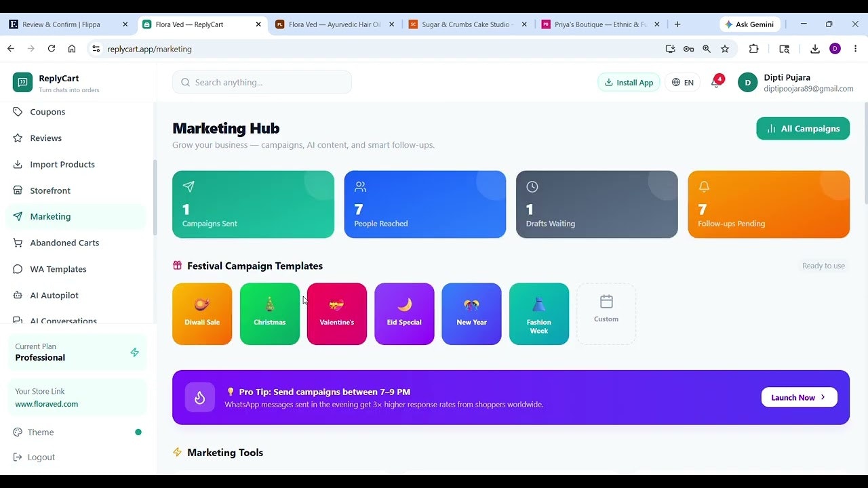This screenshot has height=488, width=868.
Task: Click the sidebar vertical scrollbar
Action: point(155,197)
